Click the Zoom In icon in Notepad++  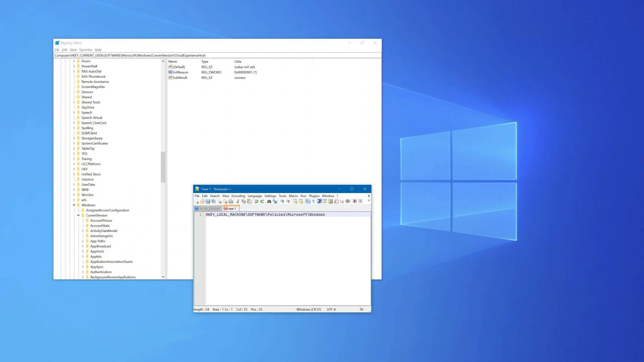click(282, 201)
